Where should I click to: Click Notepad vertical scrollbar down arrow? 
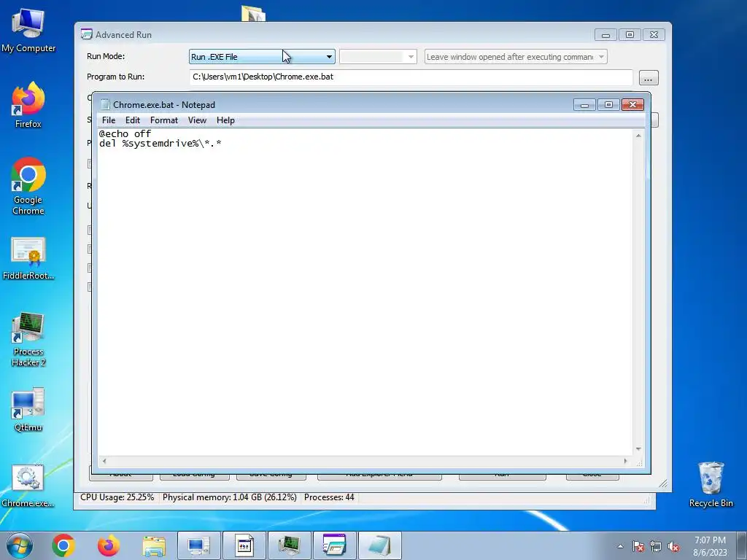point(638,449)
